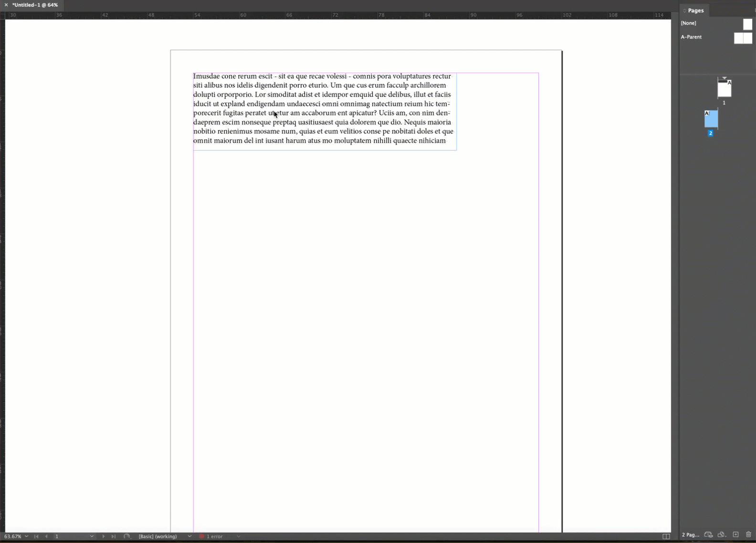The width and height of the screenshot is (756, 543).
Task: Select the A-Parent spread thumbnail
Action: (743, 38)
